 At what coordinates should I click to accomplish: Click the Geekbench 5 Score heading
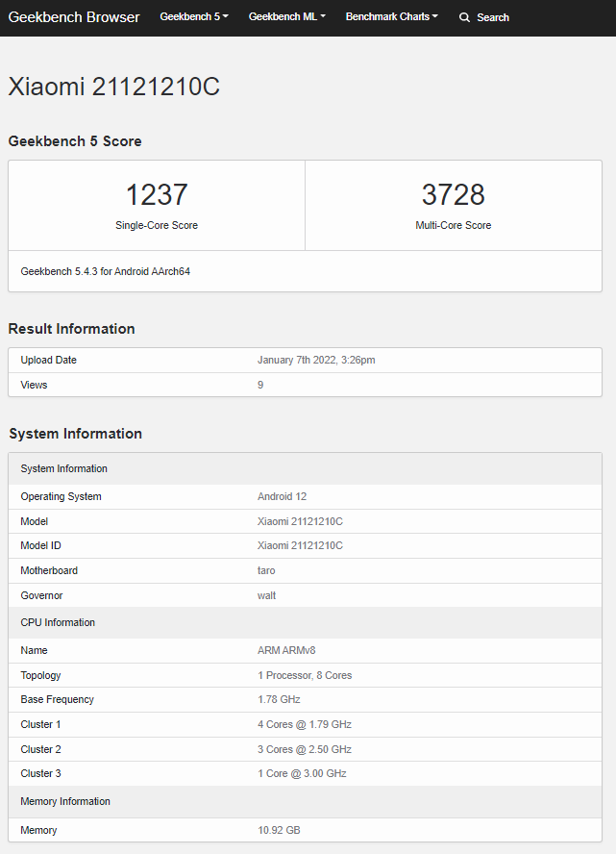[75, 141]
